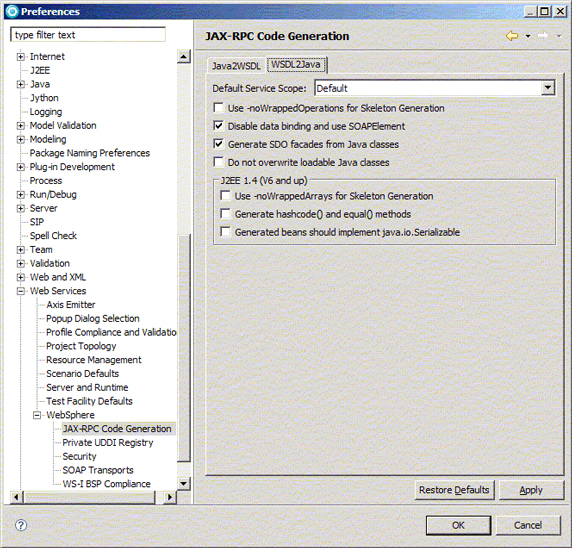Expand the Java tree node
This screenshot has height=548, width=572.
pyautogui.click(x=21, y=84)
